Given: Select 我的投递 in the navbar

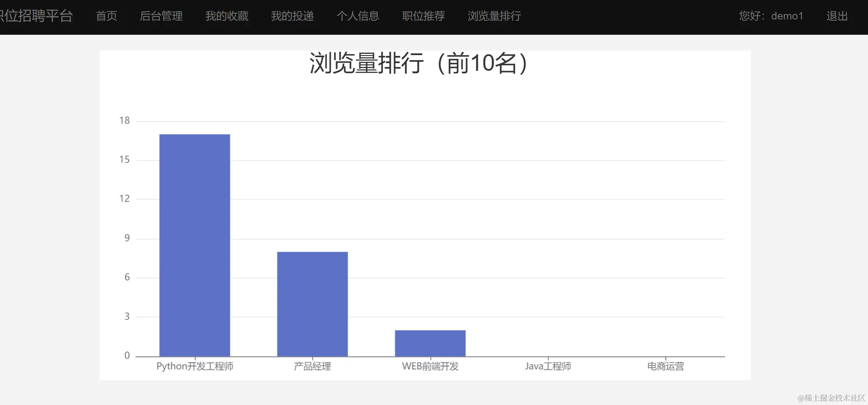Looking at the screenshot, I should 293,16.
